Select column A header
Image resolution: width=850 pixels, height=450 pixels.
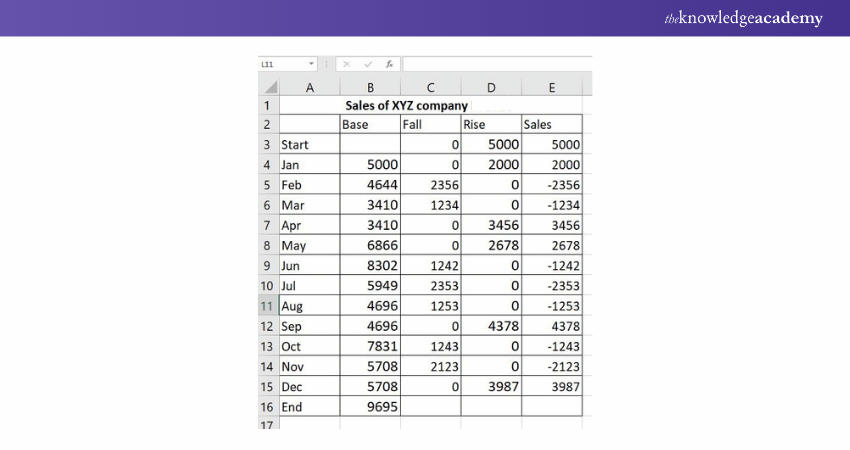309,87
